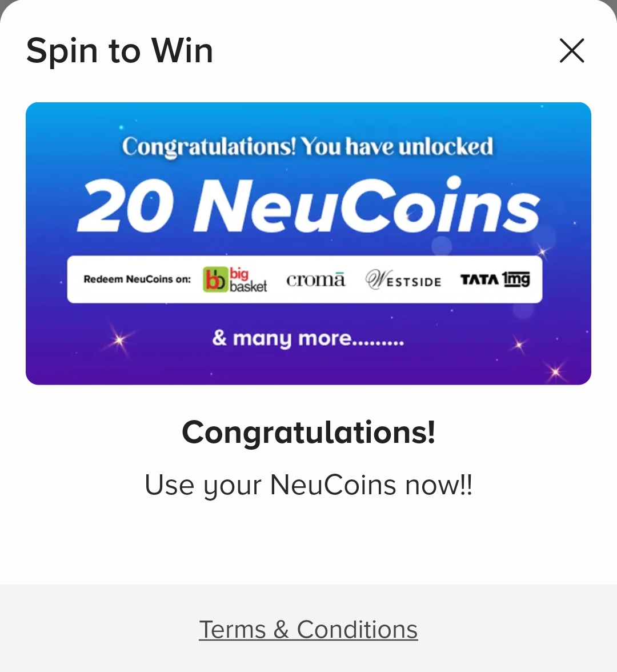This screenshot has height=672, width=617.
Task: Close the Spin to Win dialog
Action: click(x=572, y=51)
